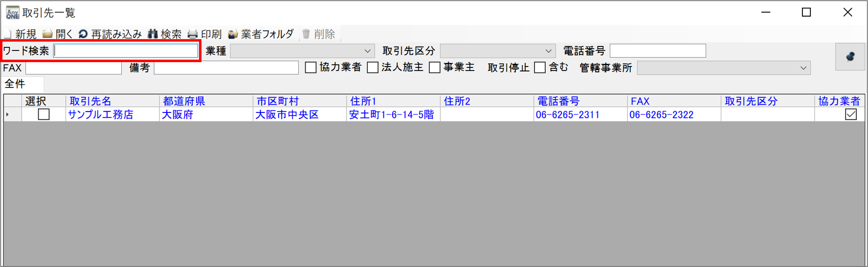Click the 印刷 printer icon
Image resolution: width=868 pixels, height=267 pixels.
coord(193,34)
